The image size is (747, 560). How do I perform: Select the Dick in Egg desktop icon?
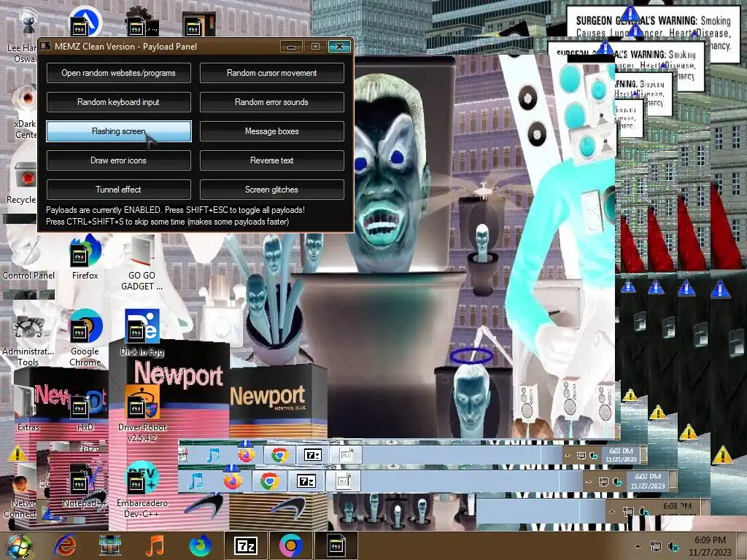coord(142,333)
